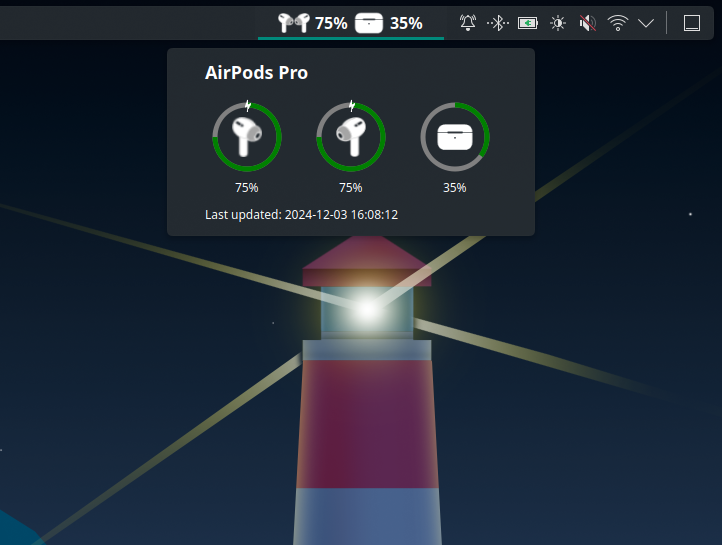Click the AirPods case icon in panel

point(369,23)
